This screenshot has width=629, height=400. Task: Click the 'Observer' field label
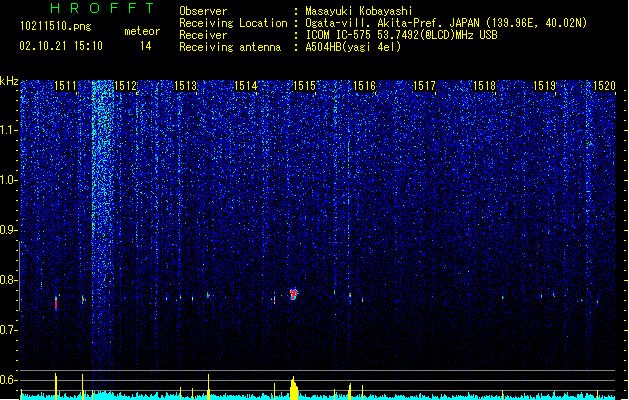[x=203, y=11]
